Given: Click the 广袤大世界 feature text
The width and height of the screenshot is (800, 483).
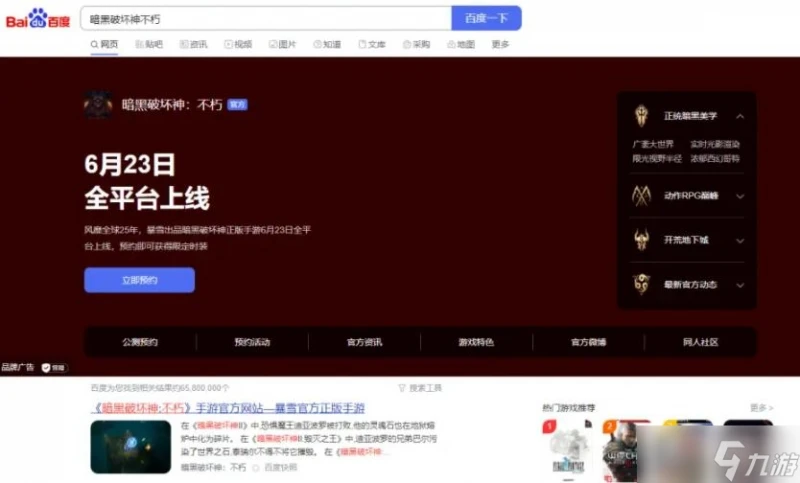Looking at the screenshot, I should point(653,144).
